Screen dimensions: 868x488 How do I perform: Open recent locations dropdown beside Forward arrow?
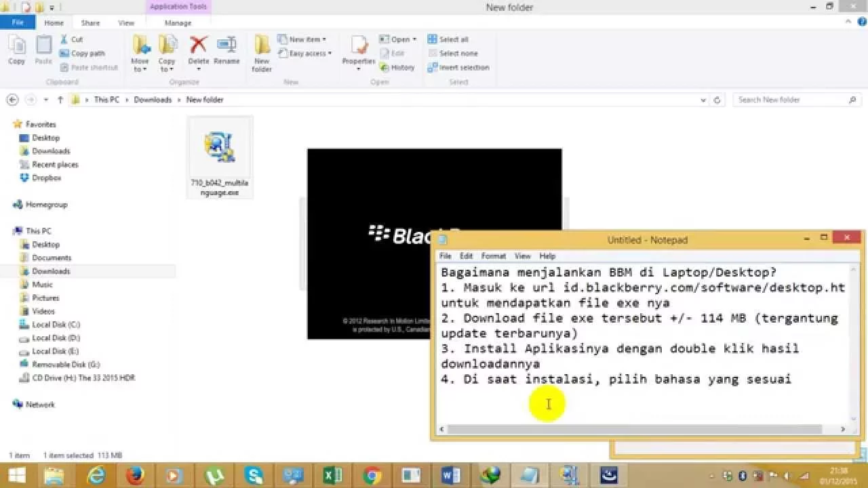coord(46,100)
